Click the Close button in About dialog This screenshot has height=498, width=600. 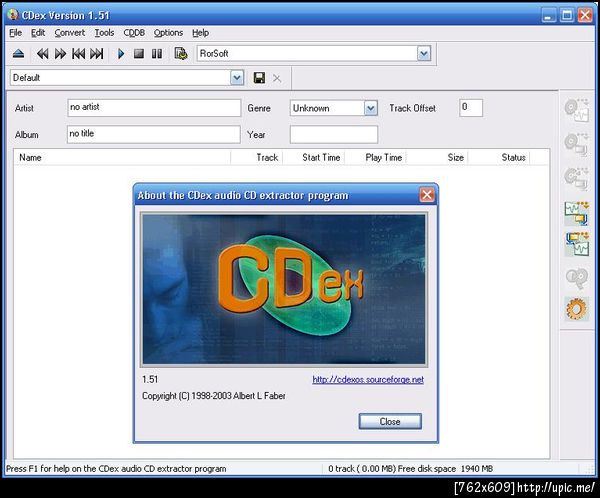coord(390,421)
